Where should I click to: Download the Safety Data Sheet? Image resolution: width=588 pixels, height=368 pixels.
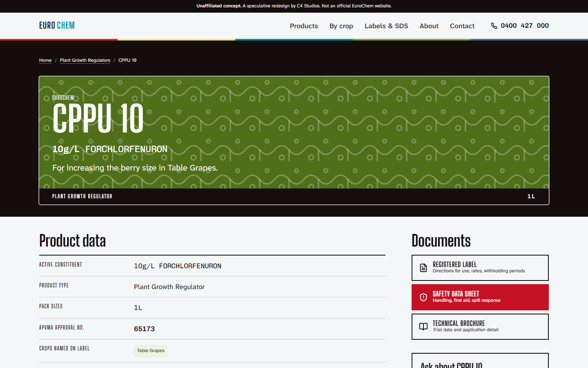[x=480, y=297]
